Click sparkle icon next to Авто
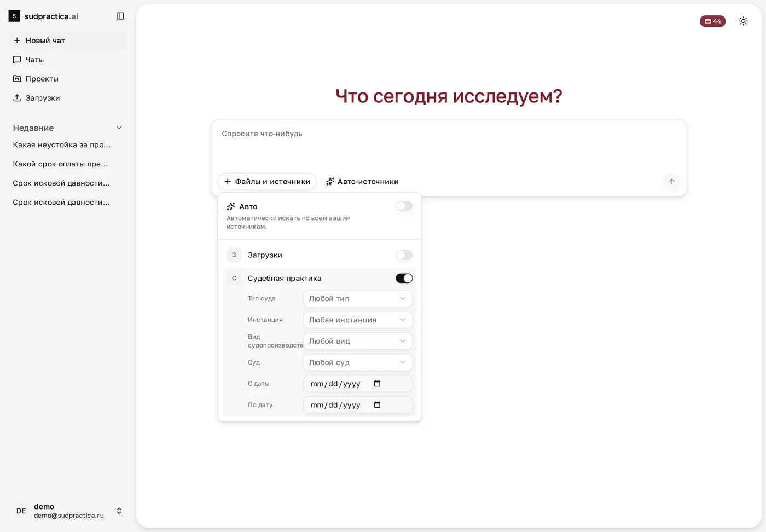Image resolution: width=766 pixels, height=532 pixels. tap(231, 207)
